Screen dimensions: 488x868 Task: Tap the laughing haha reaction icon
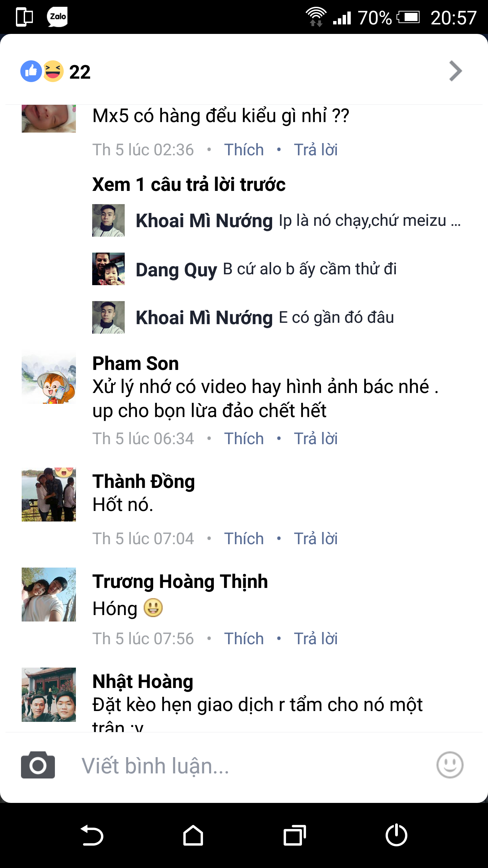53,71
